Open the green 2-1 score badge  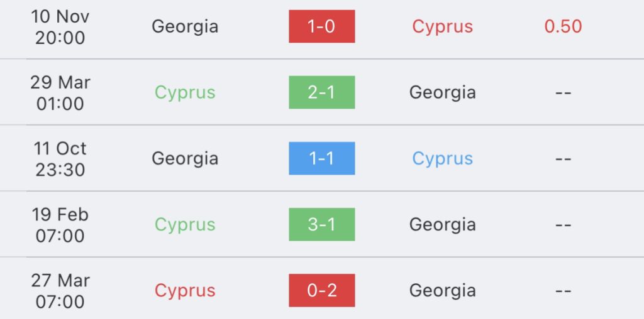[x=321, y=92]
